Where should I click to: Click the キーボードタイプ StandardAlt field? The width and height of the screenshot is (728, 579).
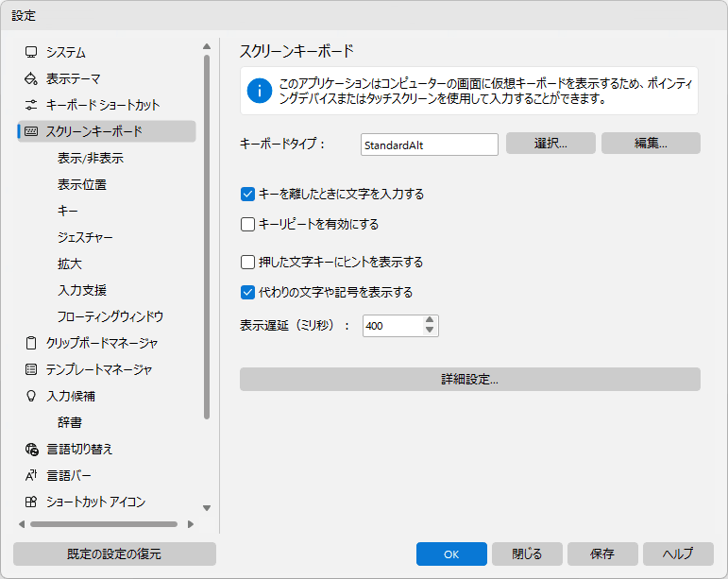pos(429,145)
